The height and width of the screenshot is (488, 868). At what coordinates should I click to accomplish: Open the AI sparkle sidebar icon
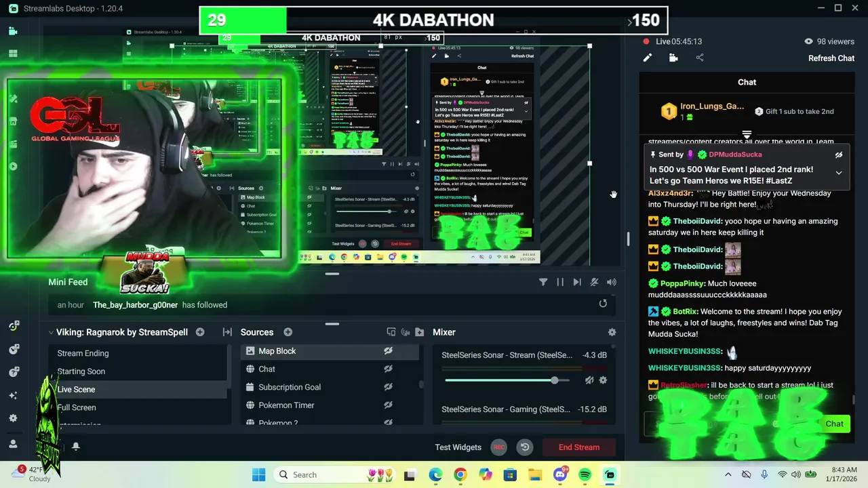click(x=13, y=395)
